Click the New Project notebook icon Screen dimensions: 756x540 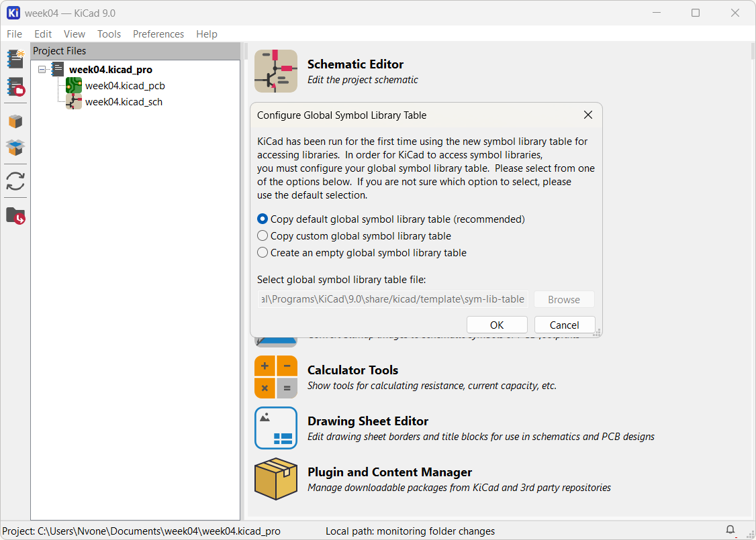coord(15,59)
